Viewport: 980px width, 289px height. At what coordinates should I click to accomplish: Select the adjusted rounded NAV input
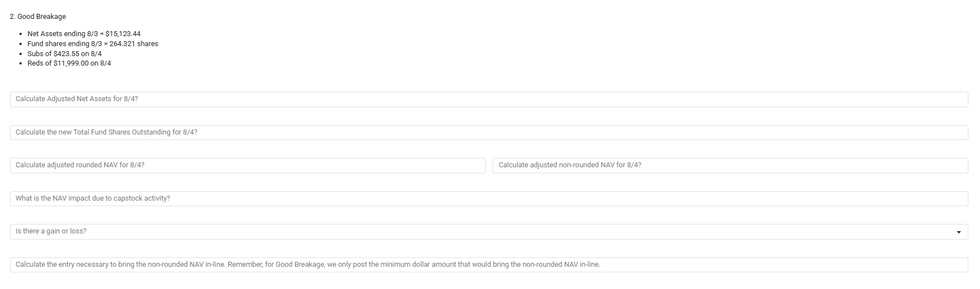pos(248,166)
